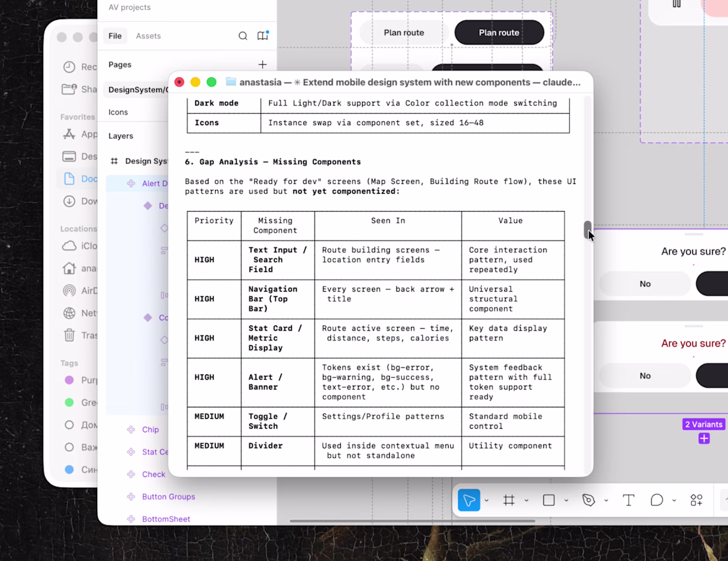Click the terminal window scrollbar thumb
The width and height of the screenshot is (728, 561).
point(587,230)
